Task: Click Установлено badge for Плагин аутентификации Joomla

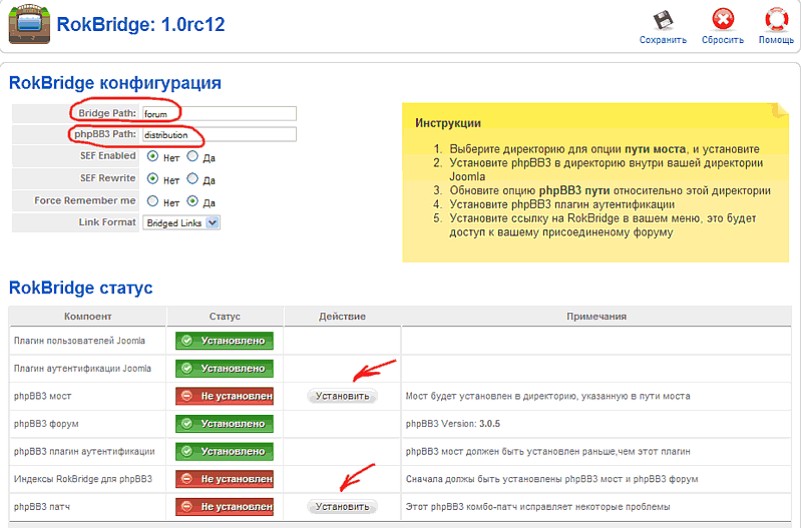Action: click(x=224, y=368)
